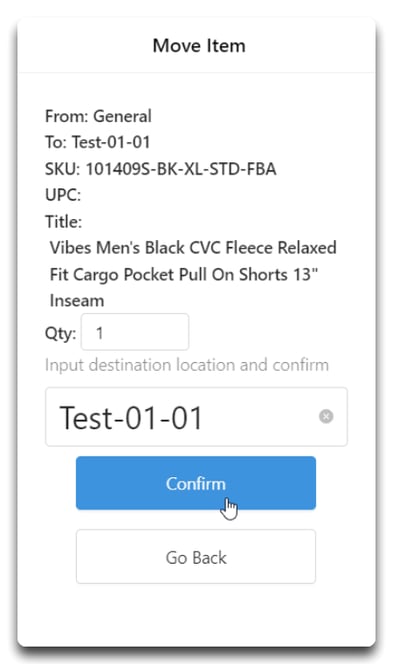Click the "UPC:" label

coord(63,195)
